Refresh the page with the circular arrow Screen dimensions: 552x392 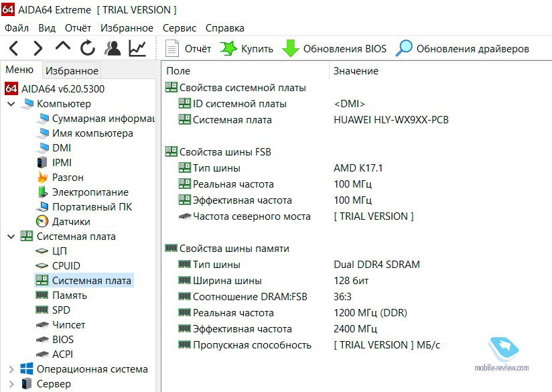[x=87, y=48]
